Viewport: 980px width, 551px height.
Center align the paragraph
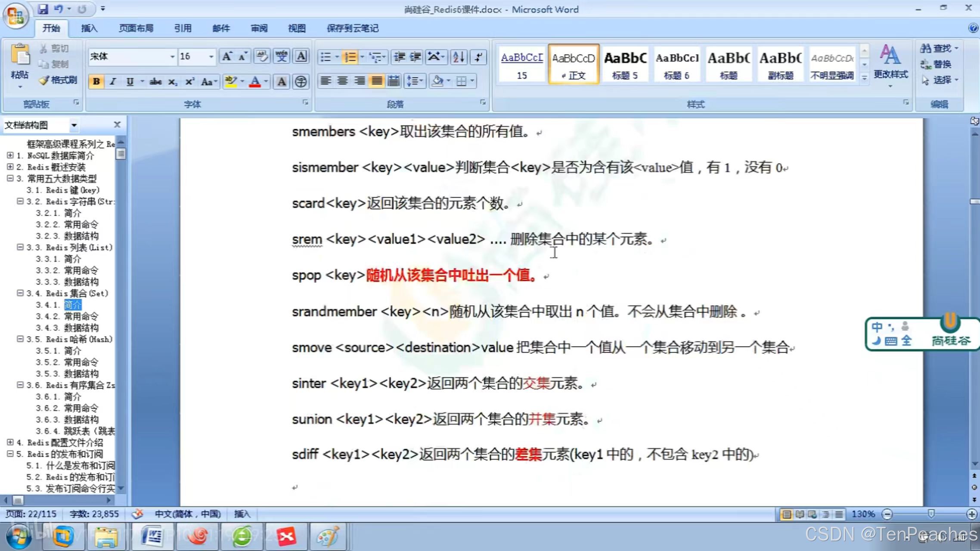(343, 81)
